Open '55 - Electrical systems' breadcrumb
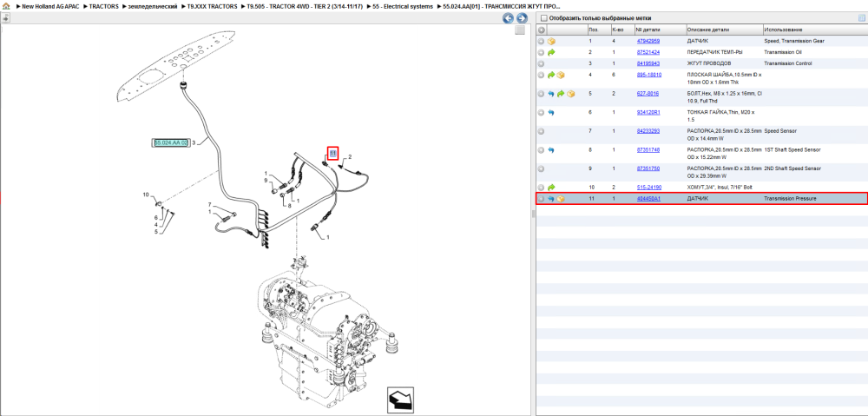 403,6
